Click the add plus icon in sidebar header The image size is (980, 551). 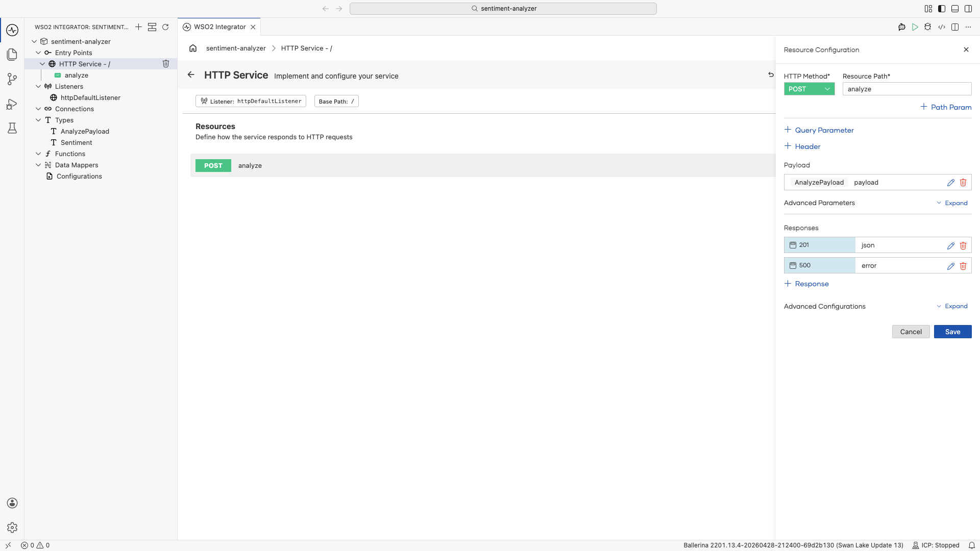point(138,27)
